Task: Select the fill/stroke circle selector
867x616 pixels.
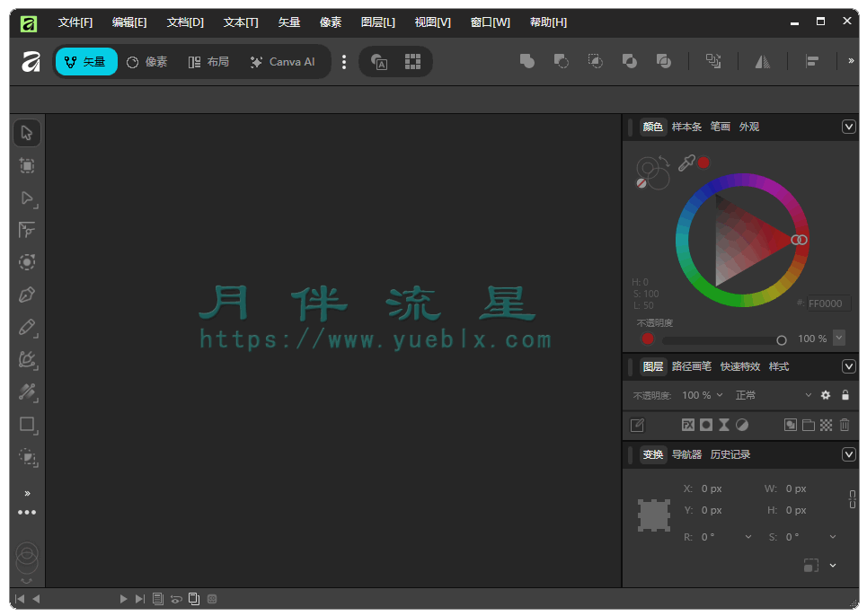Action: (652, 173)
